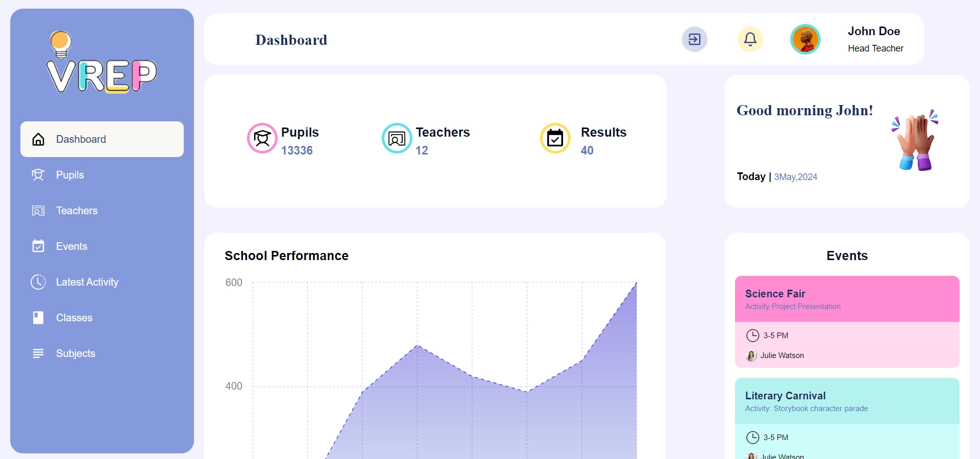
Task: Open the Subjects menu item
Action: [102, 353]
